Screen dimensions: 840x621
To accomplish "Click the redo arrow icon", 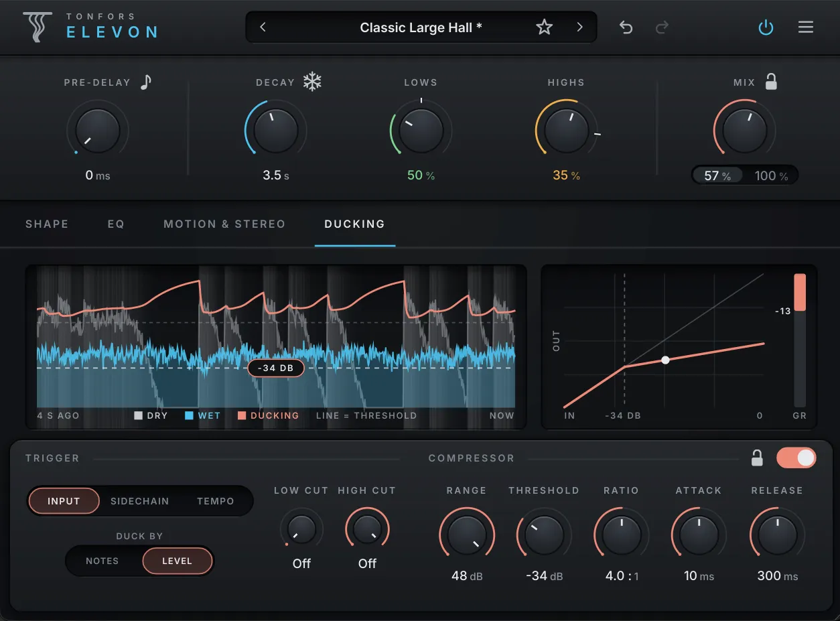I will click(662, 27).
